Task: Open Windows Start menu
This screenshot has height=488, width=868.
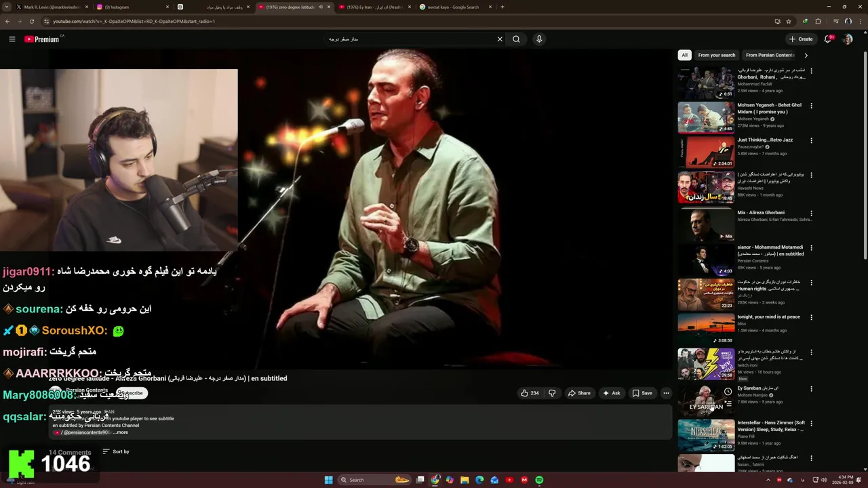Action: click(x=329, y=480)
